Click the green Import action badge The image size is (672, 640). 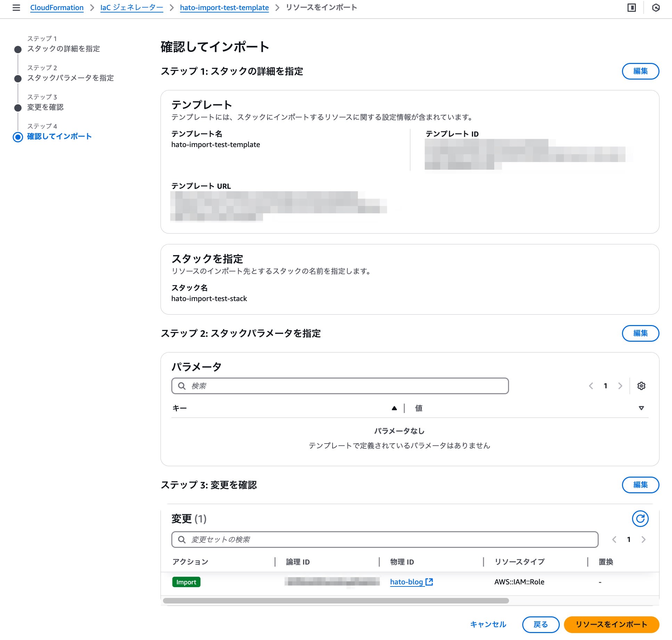click(x=186, y=582)
